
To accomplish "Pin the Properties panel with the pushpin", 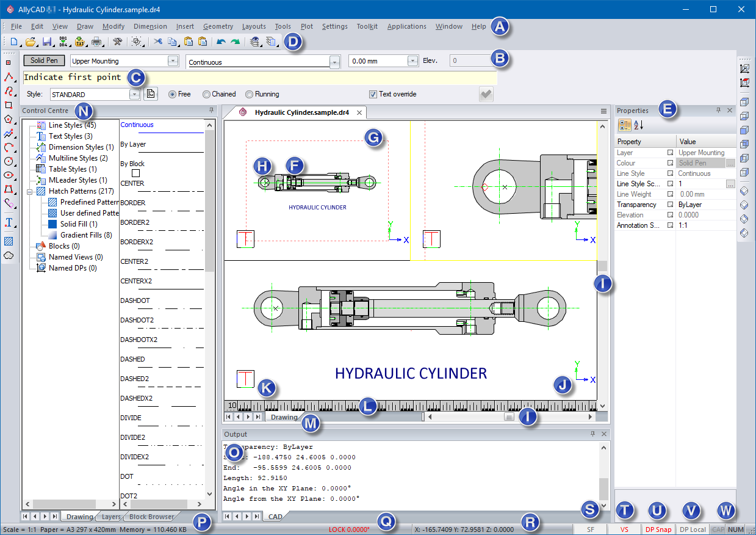I will (x=719, y=110).
